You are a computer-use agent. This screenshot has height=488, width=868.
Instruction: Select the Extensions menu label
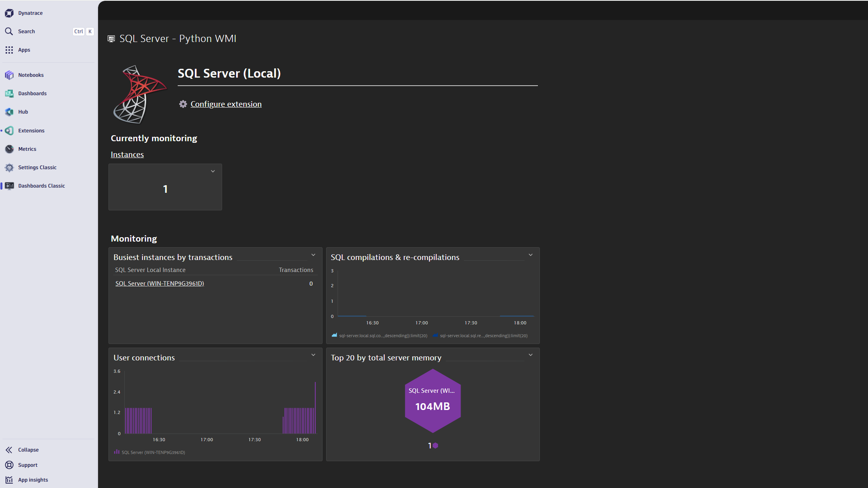31,131
